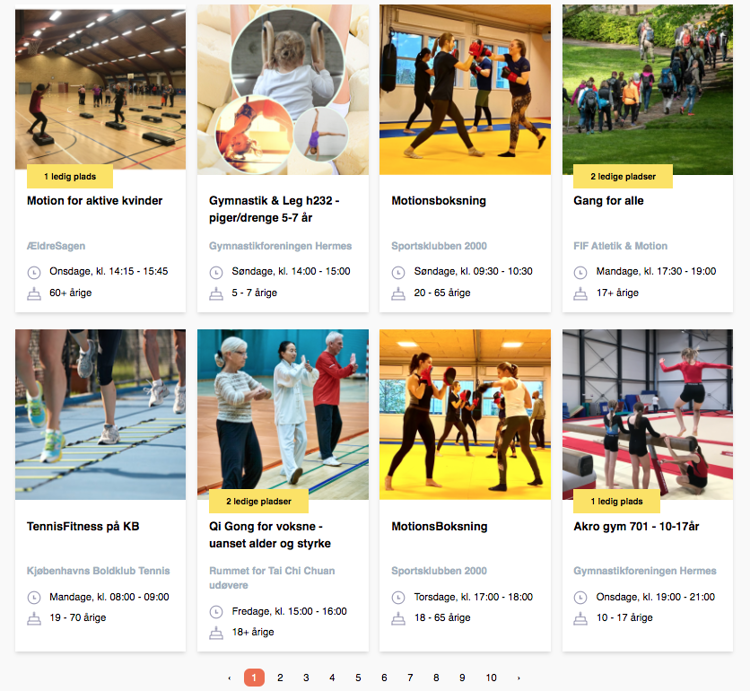
Task: Click clock icon on Gang for alle card
Action: coord(580,273)
